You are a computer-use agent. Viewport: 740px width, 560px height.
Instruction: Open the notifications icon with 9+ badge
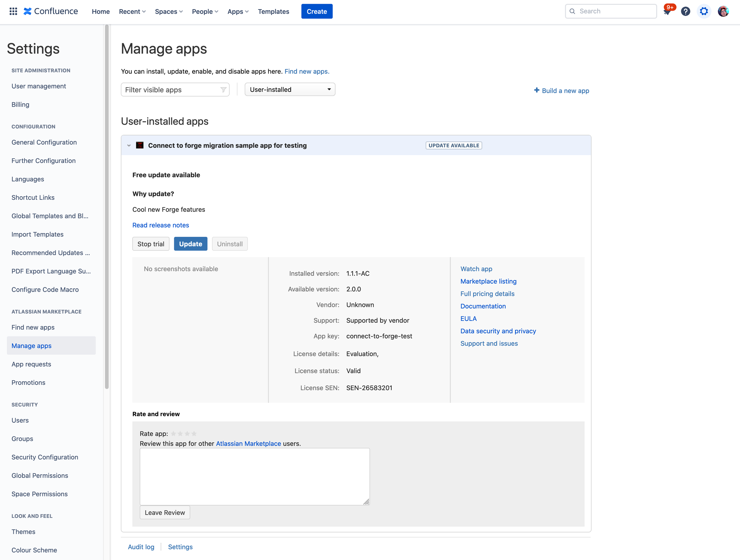coord(667,11)
